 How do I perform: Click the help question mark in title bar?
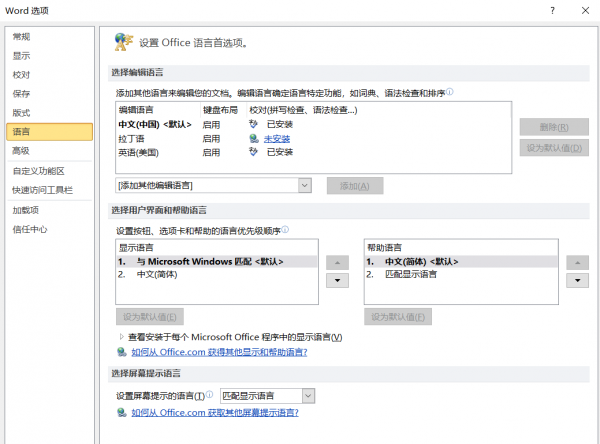552,10
